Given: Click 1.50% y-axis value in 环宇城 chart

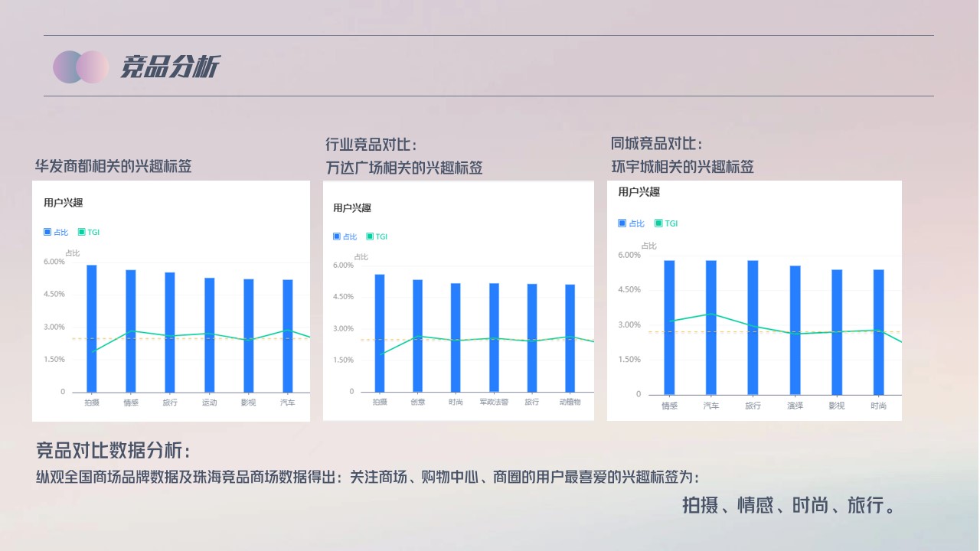Looking at the screenshot, I should pyautogui.click(x=629, y=360).
